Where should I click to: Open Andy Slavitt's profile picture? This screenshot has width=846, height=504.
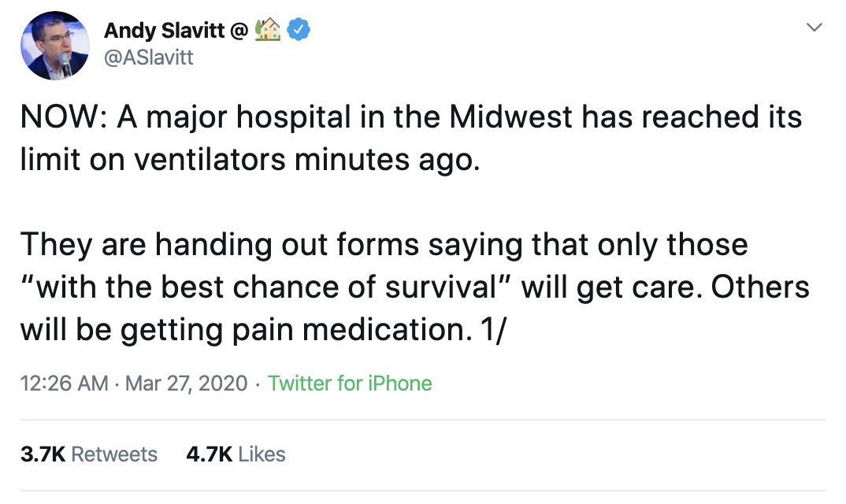pos(55,45)
